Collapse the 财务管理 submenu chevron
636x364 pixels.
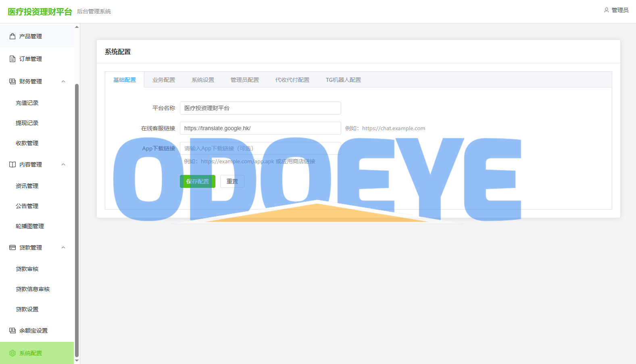coord(63,81)
